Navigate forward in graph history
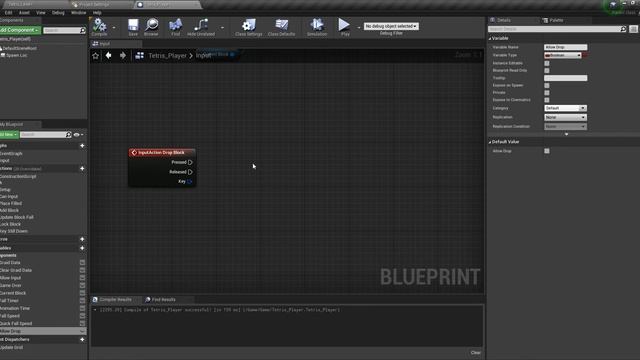 tap(122, 56)
